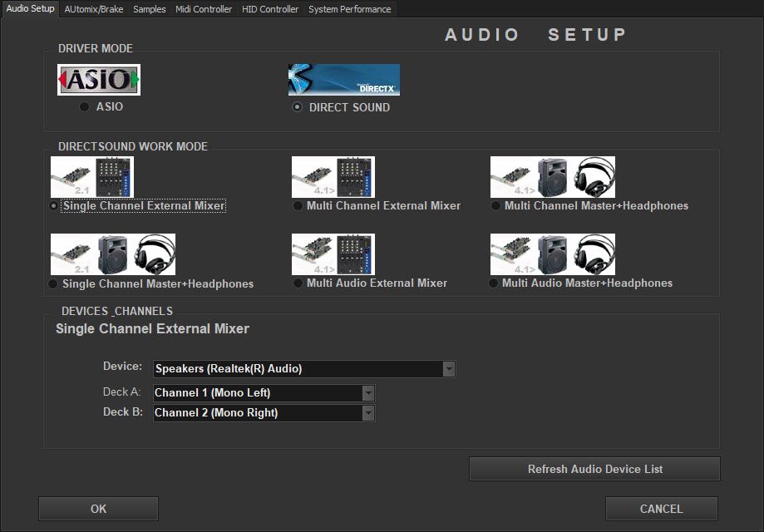Click the Single Channel External Mixer icon
764x532 pixels.
coord(91,177)
